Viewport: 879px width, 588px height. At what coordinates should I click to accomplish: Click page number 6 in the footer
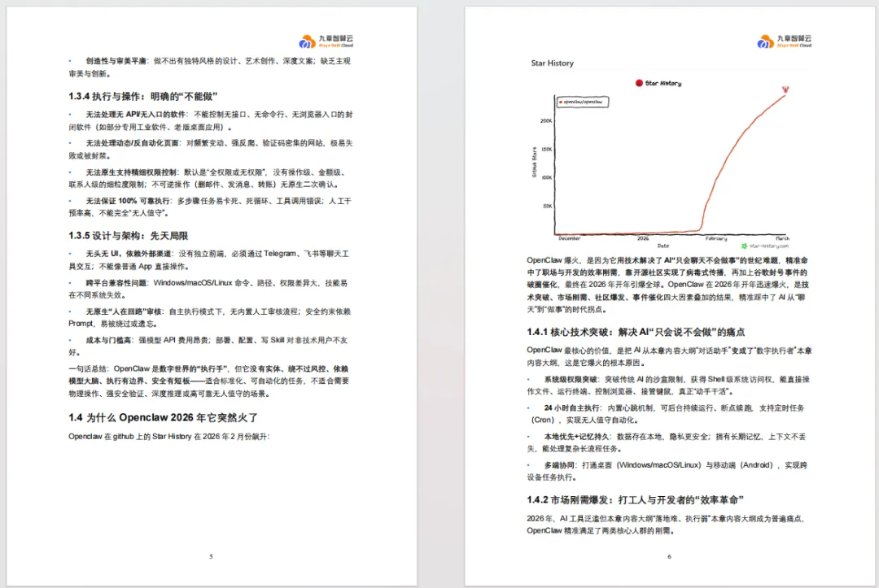click(x=669, y=556)
